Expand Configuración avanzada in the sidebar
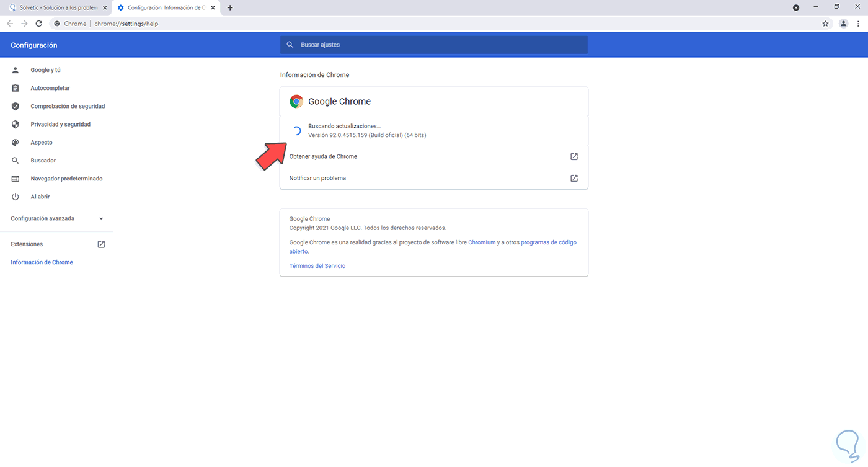868x467 pixels. 56,218
